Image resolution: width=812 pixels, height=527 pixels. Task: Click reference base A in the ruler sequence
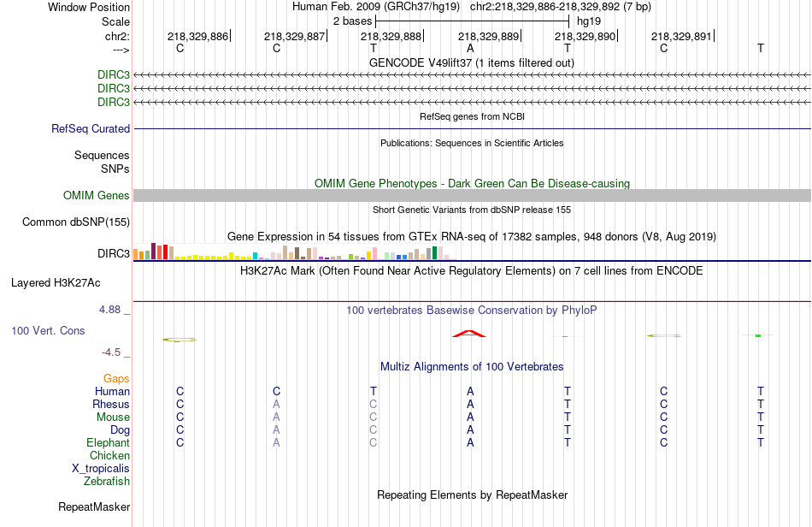click(470, 48)
